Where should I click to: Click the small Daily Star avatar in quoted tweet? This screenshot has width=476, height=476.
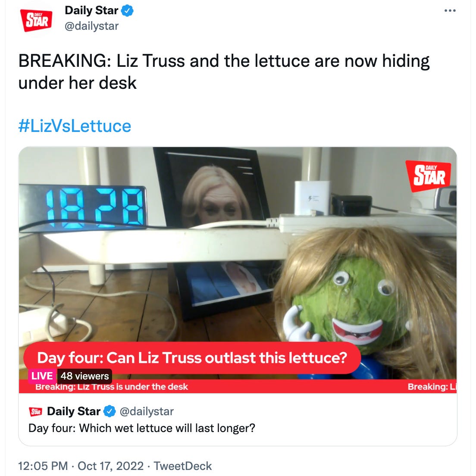tap(35, 412)
